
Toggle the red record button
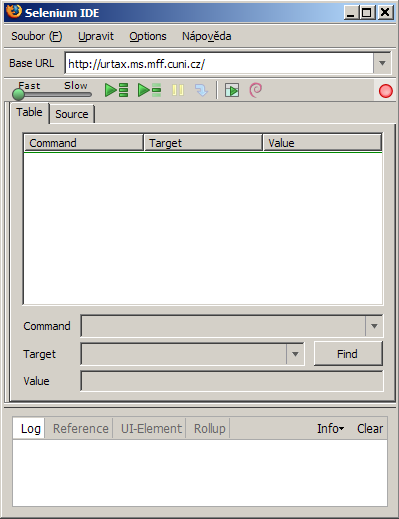pos(386,91)
